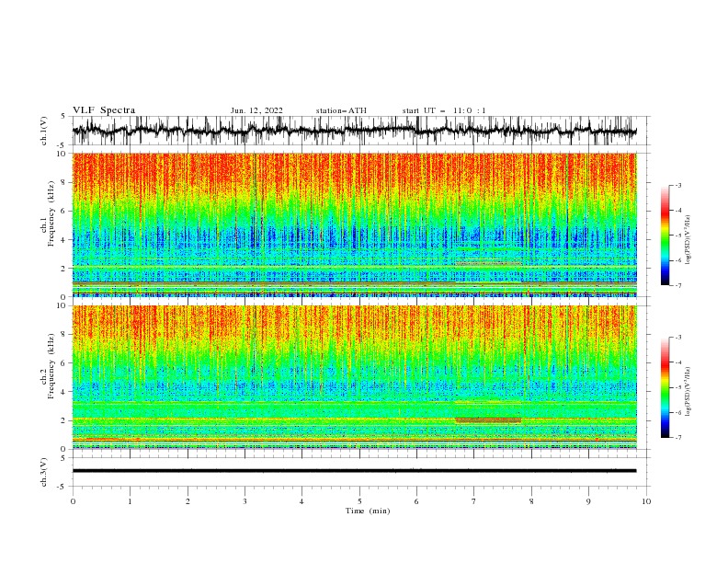Click the "-7" tick on ch.2 colorbar
Viewport: 728px width, 563px height.
(x=677, y=438)
